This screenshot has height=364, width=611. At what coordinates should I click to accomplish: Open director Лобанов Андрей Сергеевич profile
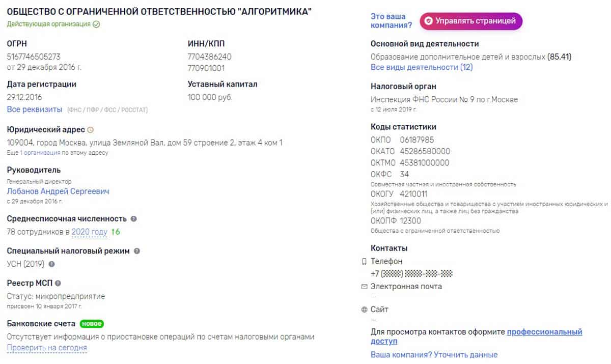[58, 191]
